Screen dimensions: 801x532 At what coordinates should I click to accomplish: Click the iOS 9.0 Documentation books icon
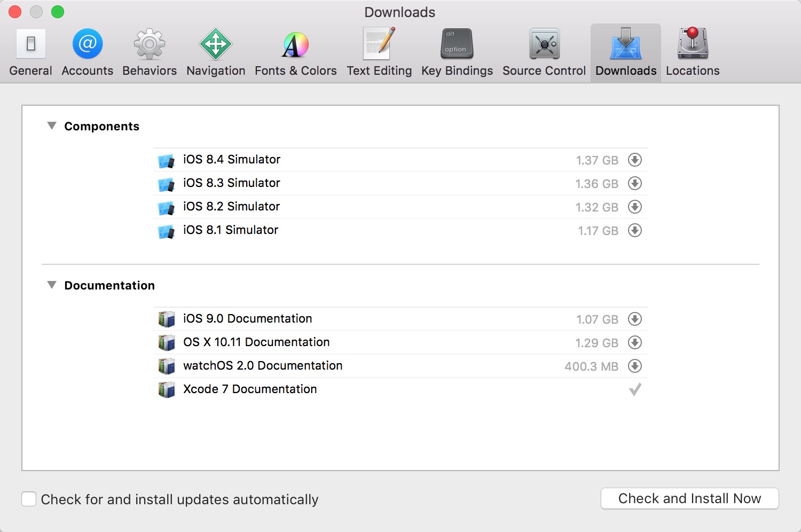click(167, 319)
